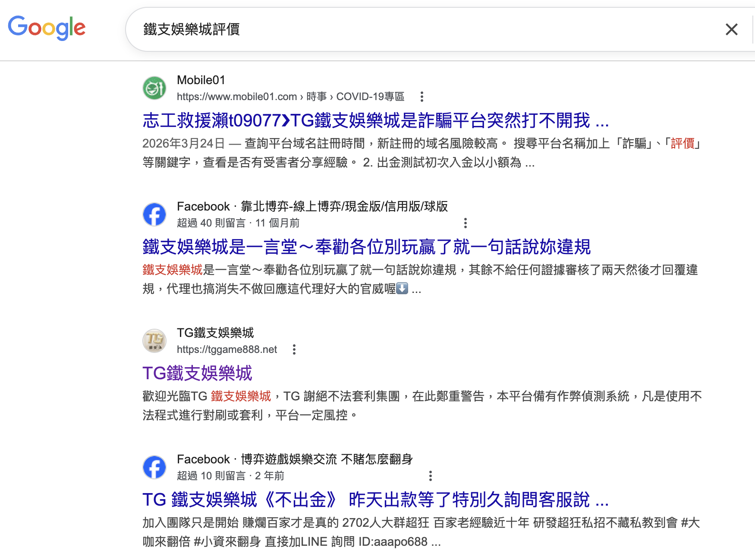Click the snippet starting 歡迎光臨TG
This screenshot has width=755, height=560.
click(422, 406)
